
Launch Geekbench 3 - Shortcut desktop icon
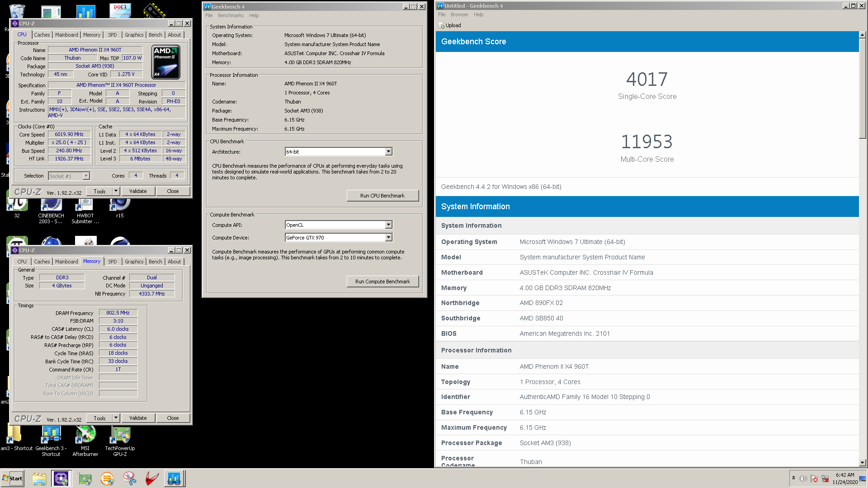[51, 441]
